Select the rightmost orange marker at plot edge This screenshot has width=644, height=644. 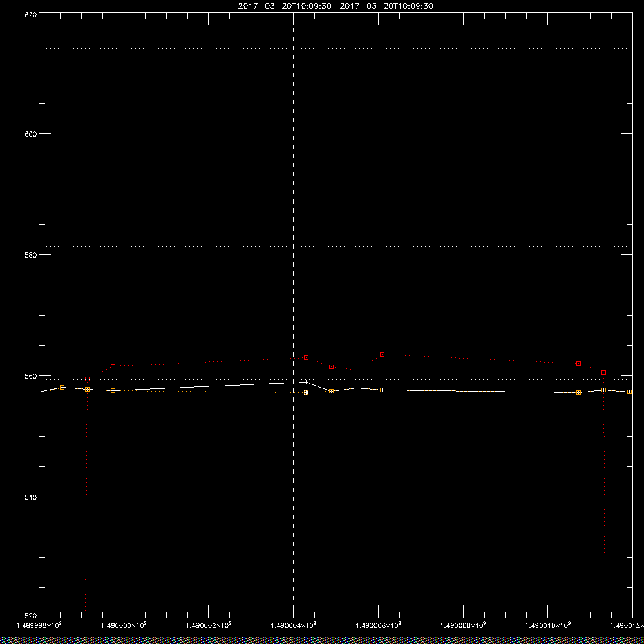click(629, 392)
